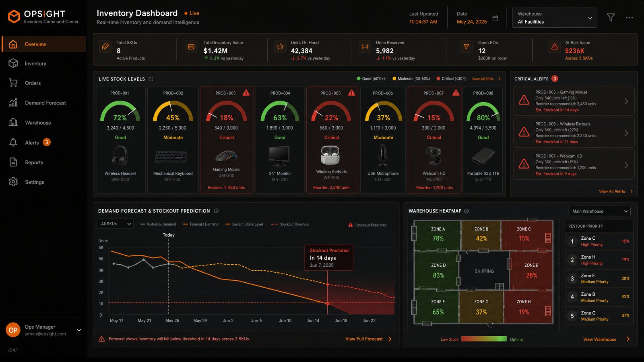This screenshot has width=644, height=362.
Task: Click the Settings gear icon
Action: tap(13, 182)
